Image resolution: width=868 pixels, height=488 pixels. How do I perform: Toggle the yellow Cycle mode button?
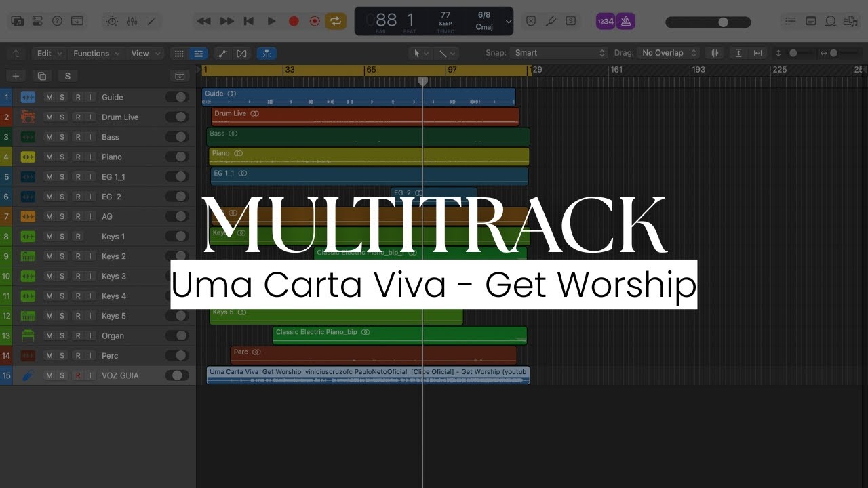[x=335, y=21]
